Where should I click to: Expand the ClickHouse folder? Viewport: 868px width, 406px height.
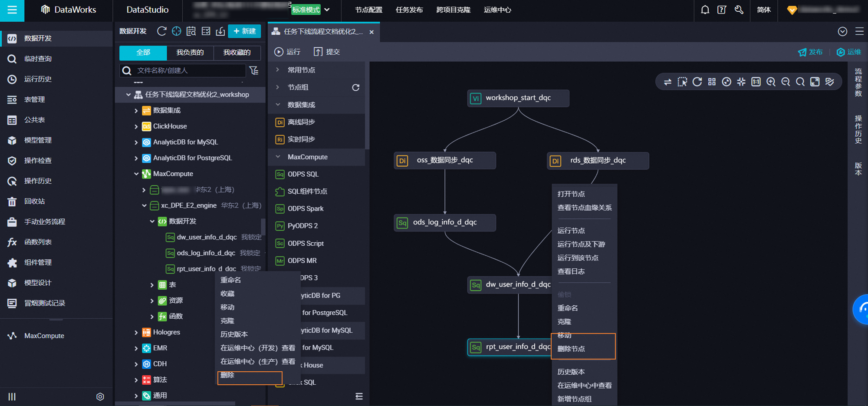pos(136,126)
